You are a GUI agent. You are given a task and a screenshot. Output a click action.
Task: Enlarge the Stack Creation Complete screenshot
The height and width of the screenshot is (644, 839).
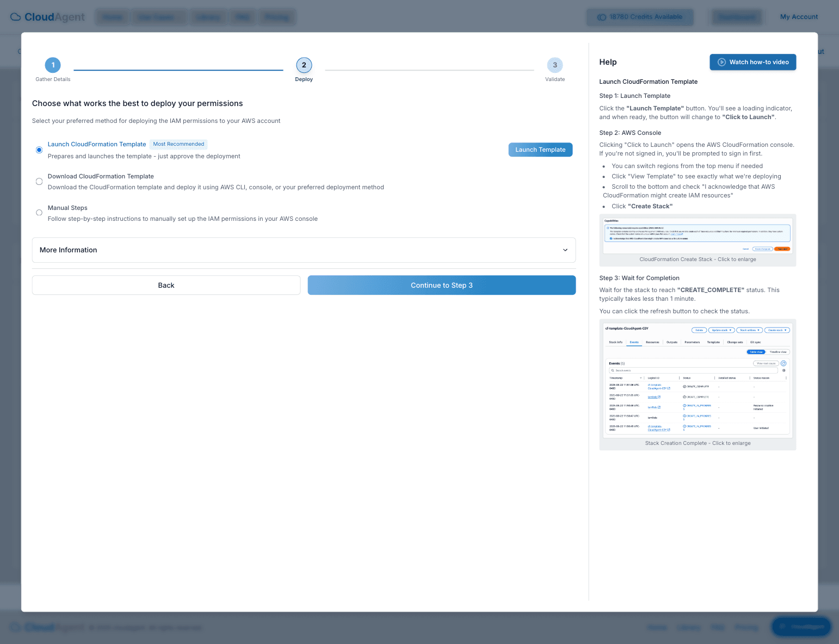[x=697, y=380]
